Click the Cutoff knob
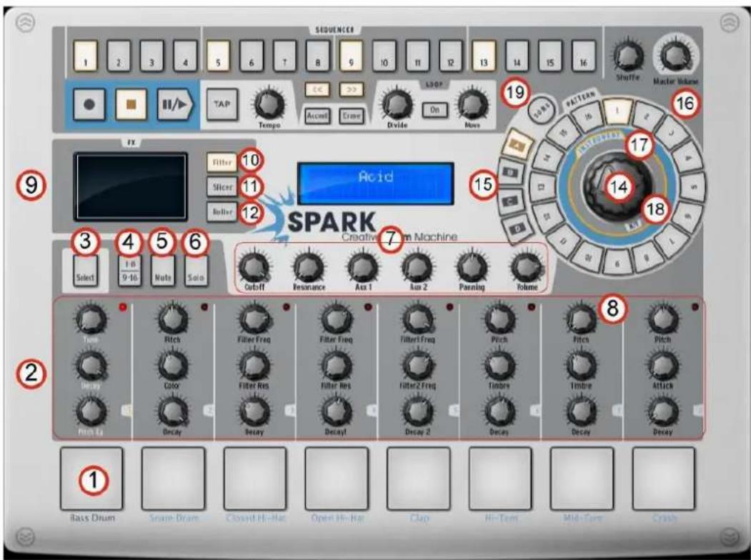 point(254,268)
